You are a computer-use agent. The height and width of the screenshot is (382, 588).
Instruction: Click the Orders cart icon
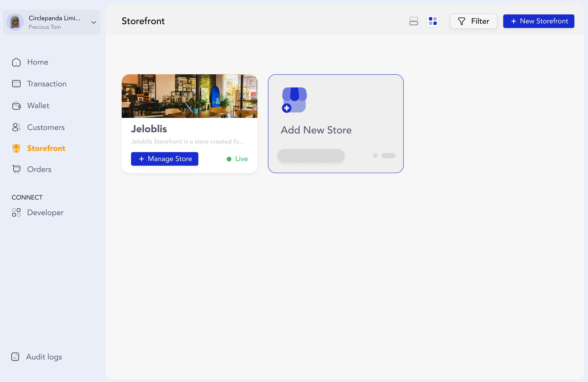pyautogui.click(x=16, y=169)
